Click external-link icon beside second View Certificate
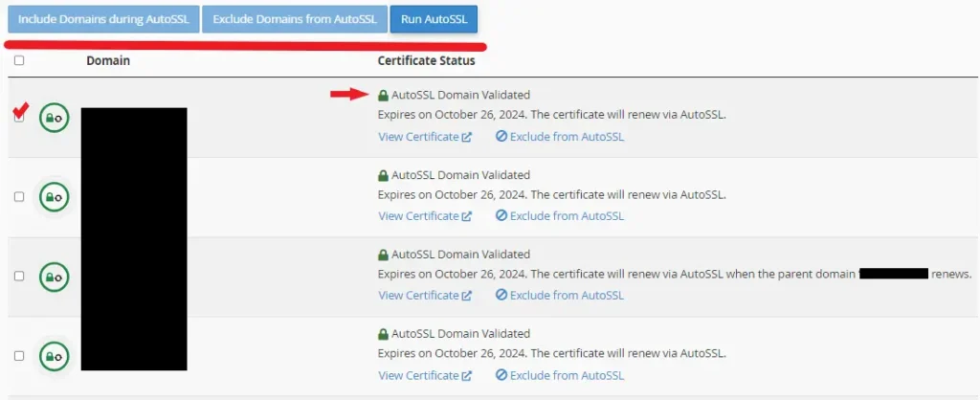Image resolution: width=980 pixels, height=400 pixels. coord(467,216)
